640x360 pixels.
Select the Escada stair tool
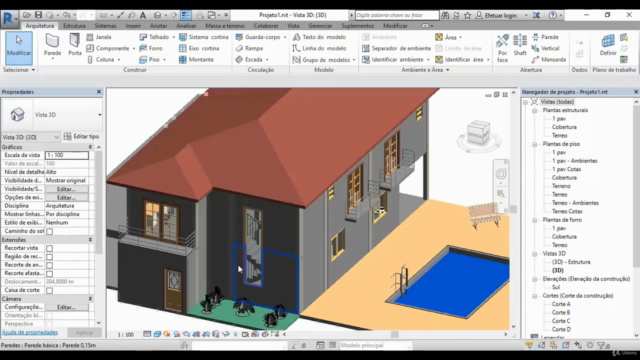(x=249, y=60)
